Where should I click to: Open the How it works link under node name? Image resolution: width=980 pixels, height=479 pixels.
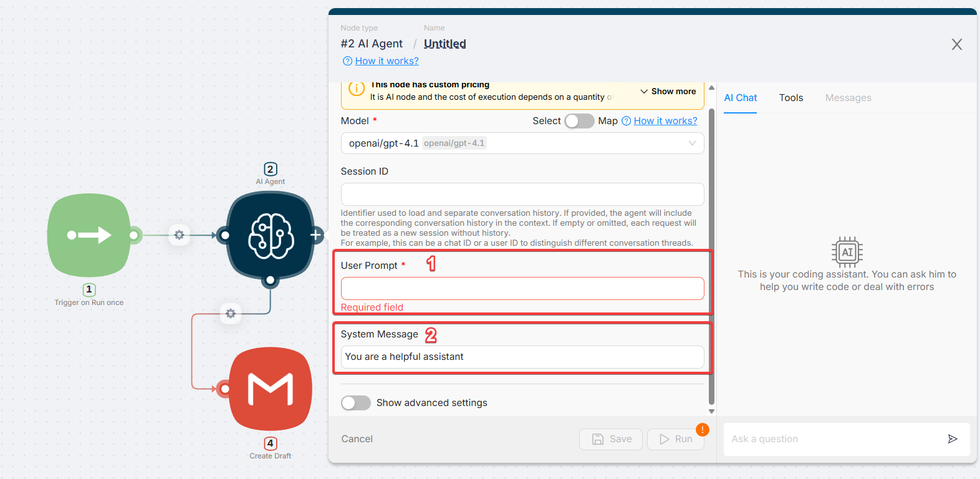pos(386,61)
